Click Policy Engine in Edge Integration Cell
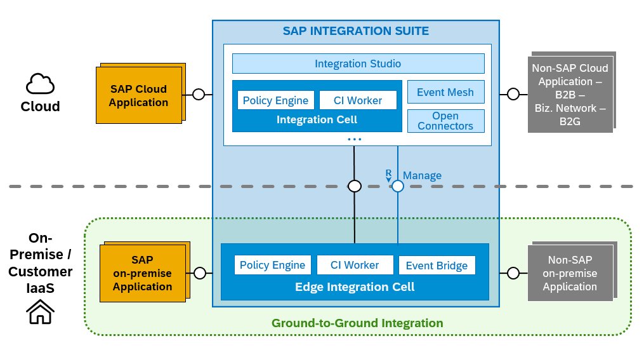The width and height of the screenshot is (644, 357). [273, 265]
